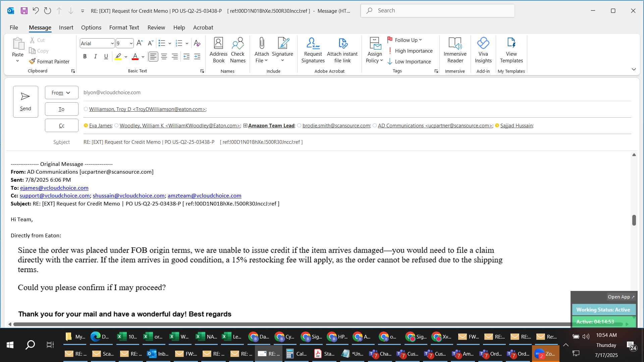Expand the From account dropdown
This screenshot has height=362, width=644.
61,93
